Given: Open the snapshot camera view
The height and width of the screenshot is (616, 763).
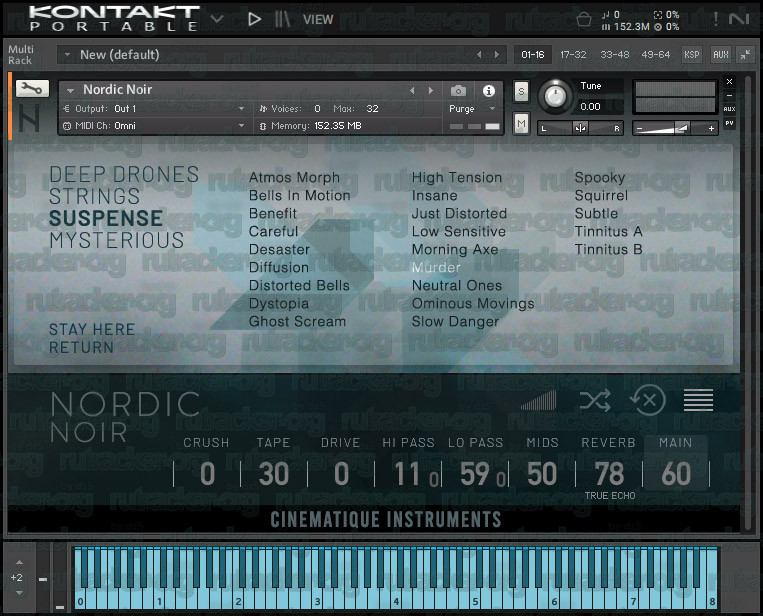Looking at the screenshot, I should [458, 91].
